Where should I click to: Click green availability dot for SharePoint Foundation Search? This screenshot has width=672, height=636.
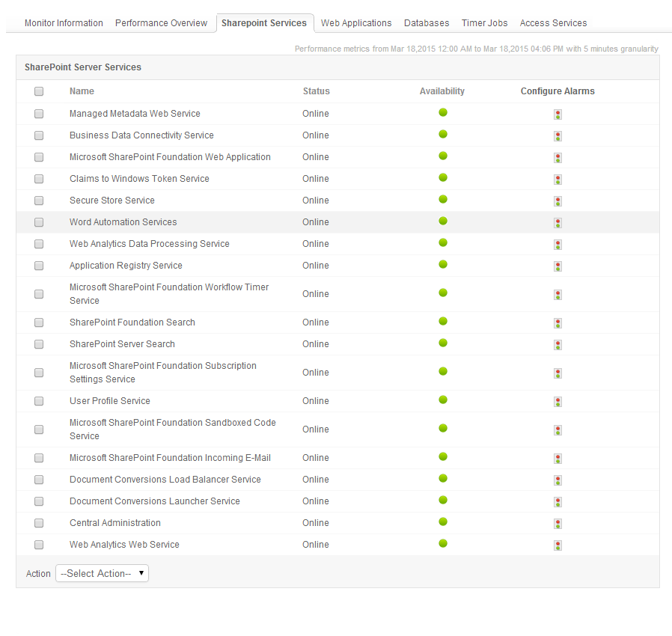pyautogui.click(x=443, y=321)
